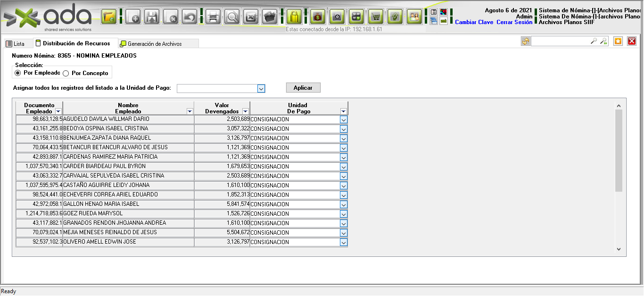Click the orange star favorites icon
Screen dimensions: 644x296
618,42
